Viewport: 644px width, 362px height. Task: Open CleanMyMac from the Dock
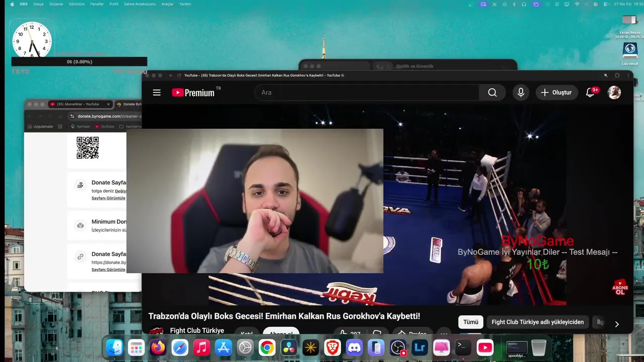pyautogui.click(x=441, y=347)
